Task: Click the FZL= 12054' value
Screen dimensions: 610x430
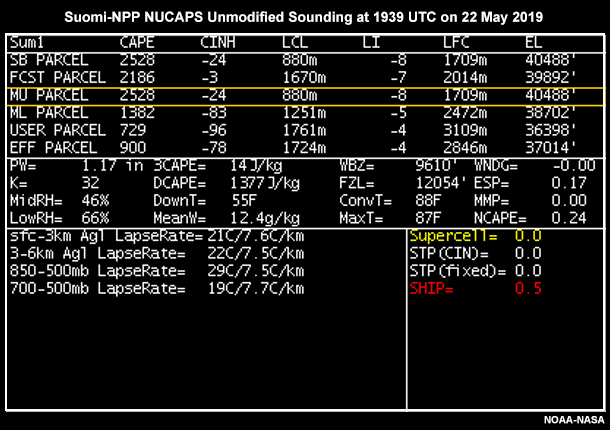Action: pos(441,183)
